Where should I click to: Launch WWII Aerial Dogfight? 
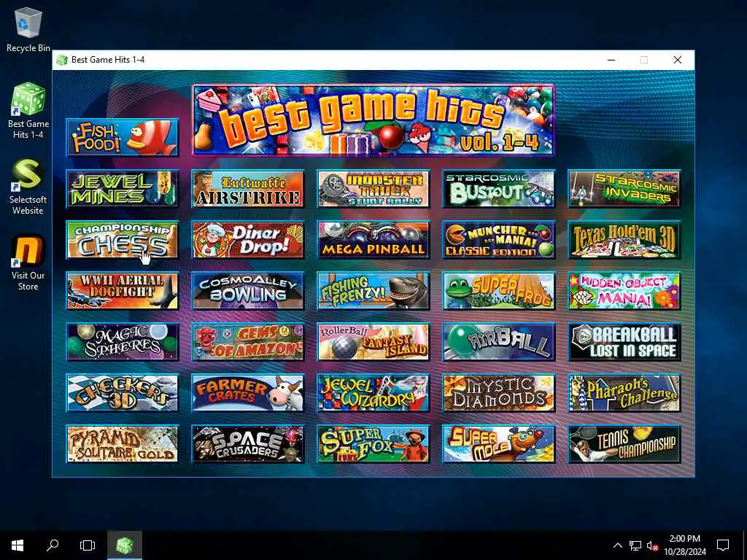click(x=123, y=291)
